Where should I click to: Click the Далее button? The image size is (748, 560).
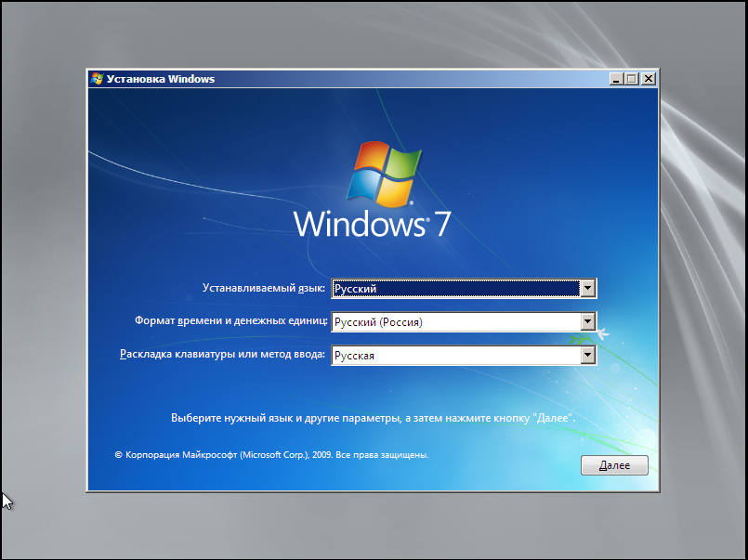(x=614, y=465)
